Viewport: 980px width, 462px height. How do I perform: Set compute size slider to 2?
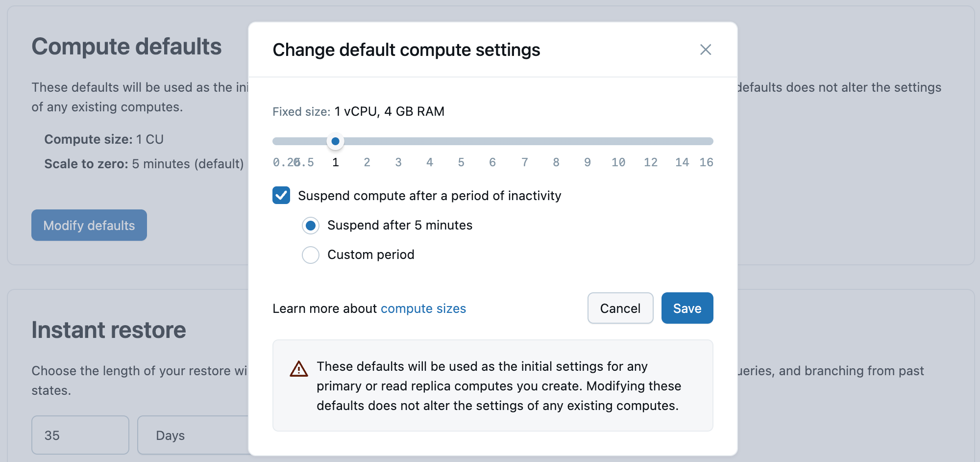(x=367, y=141)
